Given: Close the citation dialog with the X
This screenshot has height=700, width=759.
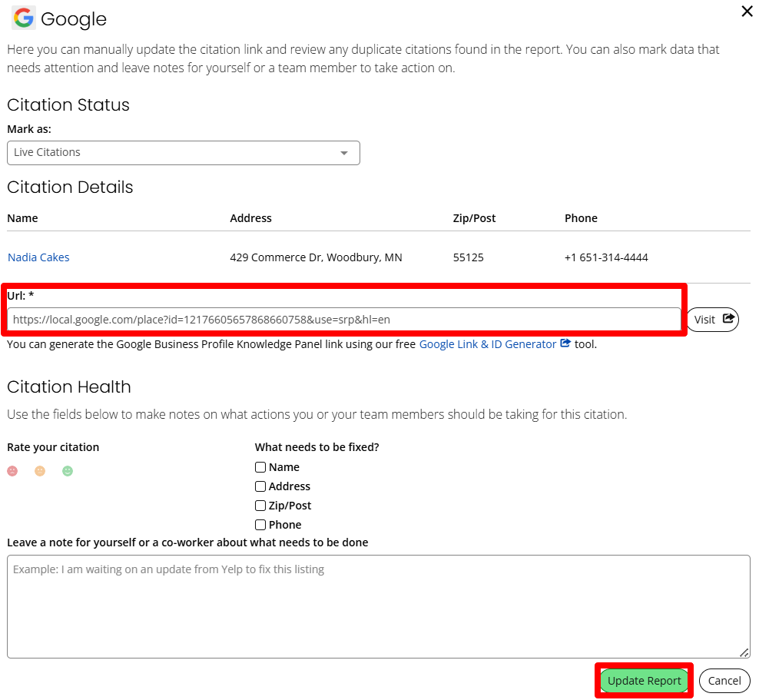Looking at the screenshot, I should [746, 12].
